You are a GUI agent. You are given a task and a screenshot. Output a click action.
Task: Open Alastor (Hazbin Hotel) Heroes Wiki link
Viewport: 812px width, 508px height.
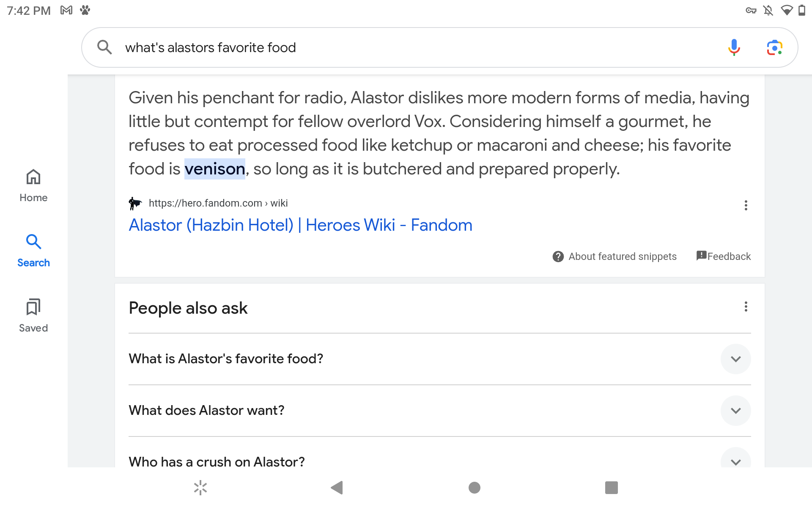pos(300,225)
